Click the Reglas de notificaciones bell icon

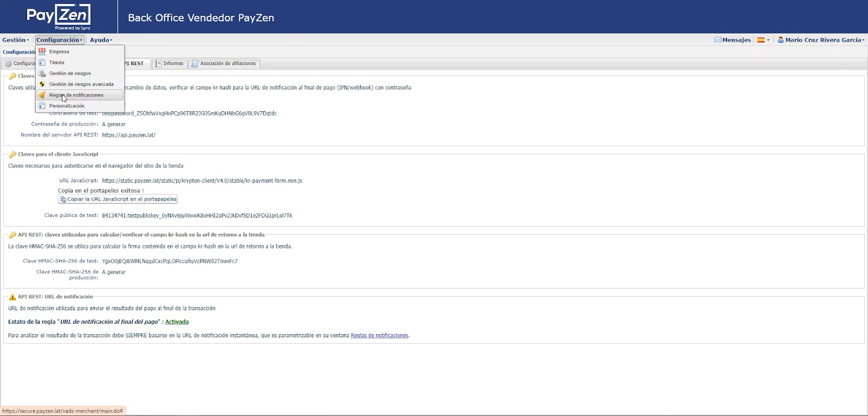(x=42, y=95)
